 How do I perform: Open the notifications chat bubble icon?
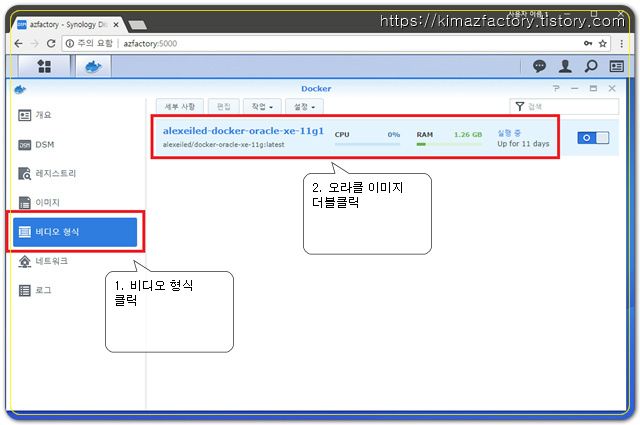pos(539,66)
